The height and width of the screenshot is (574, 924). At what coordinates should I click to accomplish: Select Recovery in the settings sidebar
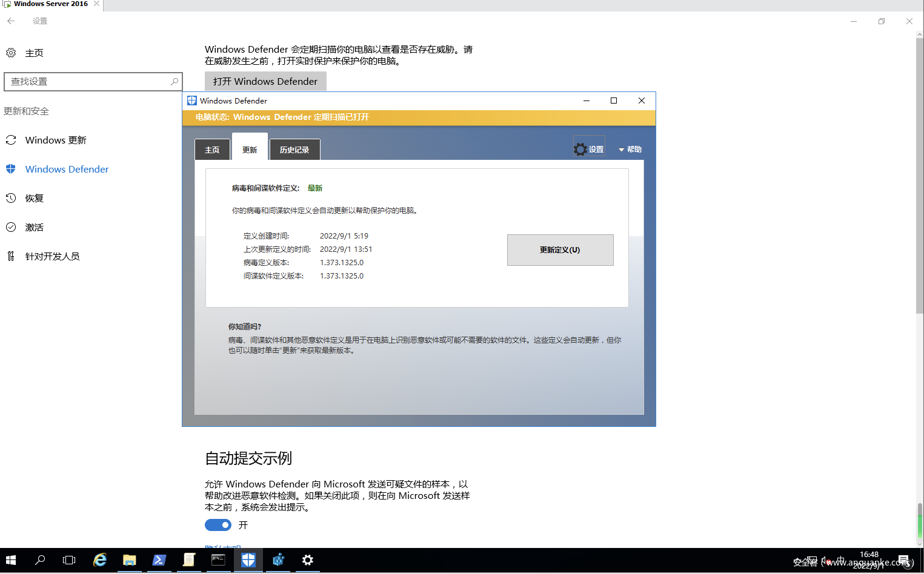[x=35, y=198]
